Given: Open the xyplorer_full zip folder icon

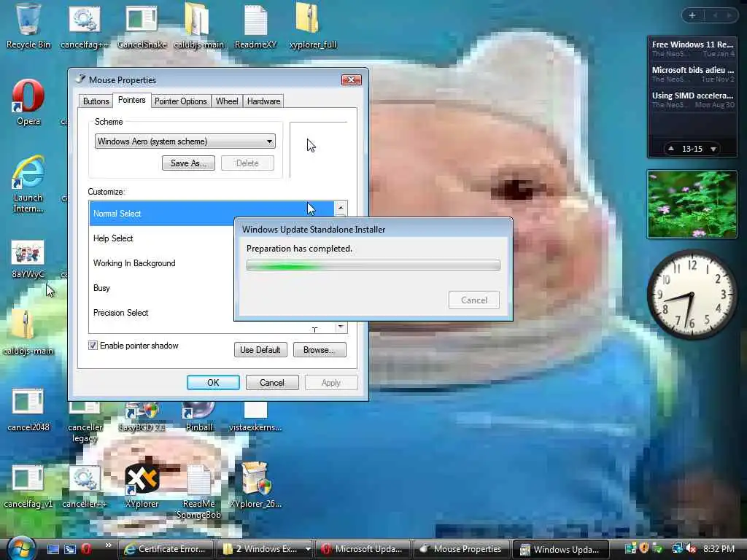Looking at the screenshot, I should coord(312,26).
